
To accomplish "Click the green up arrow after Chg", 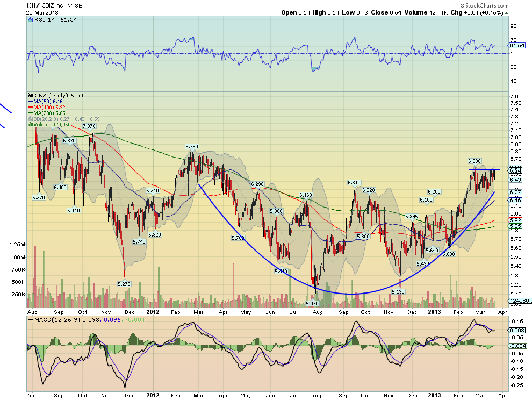I will [x=507, y=13].
